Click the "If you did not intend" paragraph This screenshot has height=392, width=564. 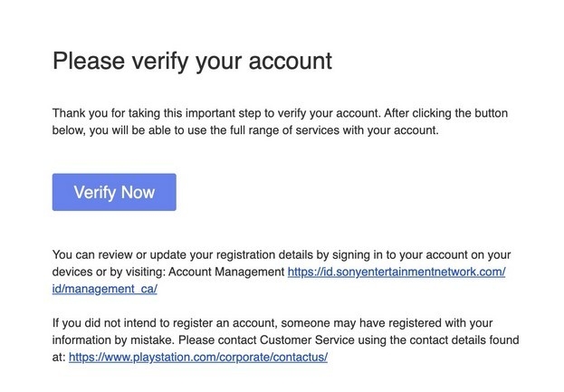pos(281,339)
